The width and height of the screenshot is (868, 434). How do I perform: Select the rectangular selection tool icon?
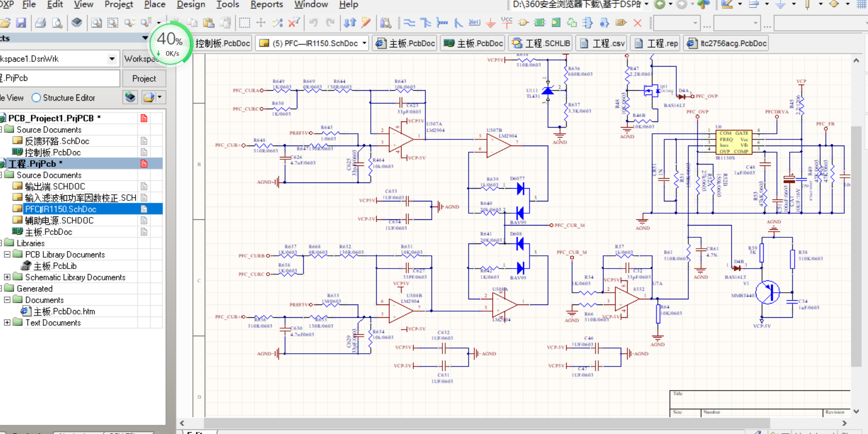(244, 23)
